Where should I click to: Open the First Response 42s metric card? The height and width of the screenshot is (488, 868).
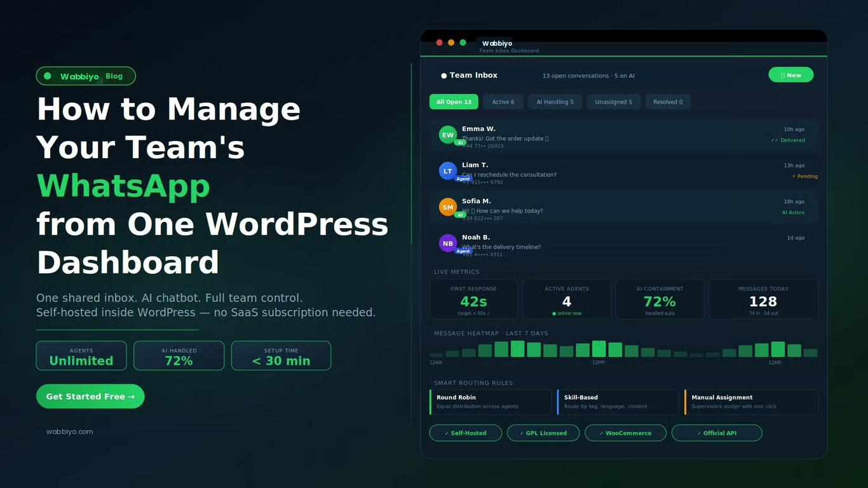(x=473, y=299)
